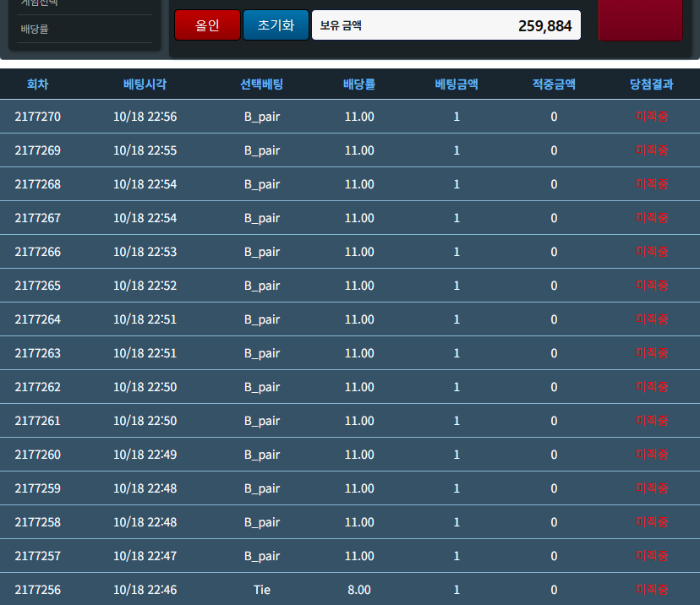This screenshot has height=605, width=700.
Task: Click the bet time 10/18 22:52
Action: coord(145,286)
